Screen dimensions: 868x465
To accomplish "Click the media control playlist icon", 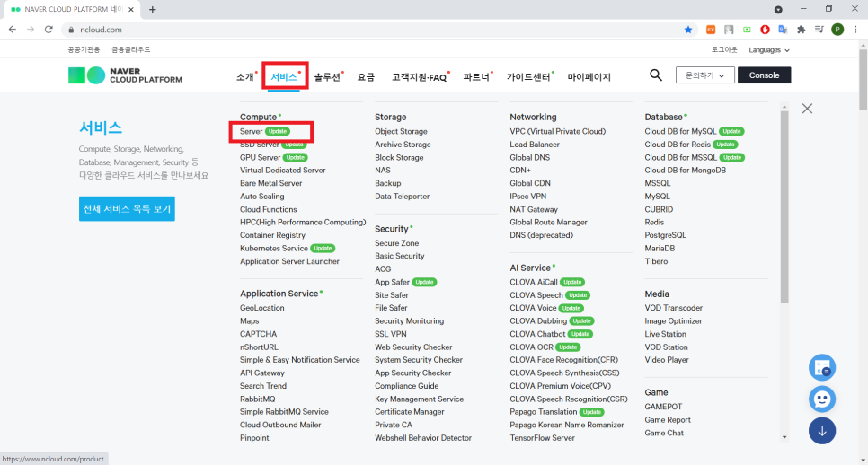I will click(x=819, y=30).
